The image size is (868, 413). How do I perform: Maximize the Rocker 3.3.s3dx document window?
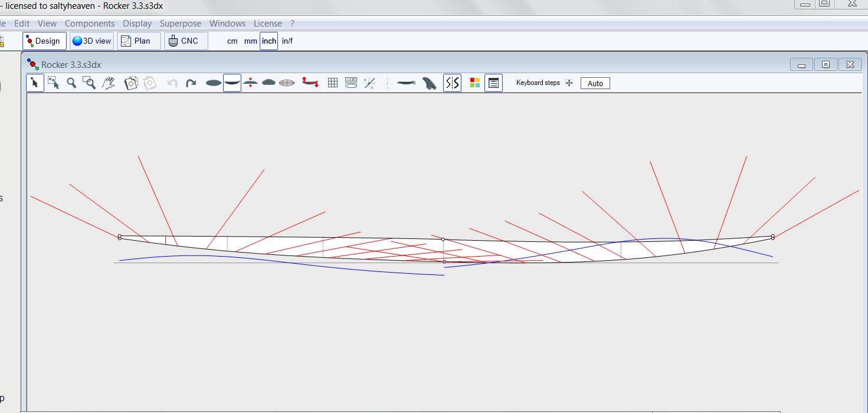(826, 64)
